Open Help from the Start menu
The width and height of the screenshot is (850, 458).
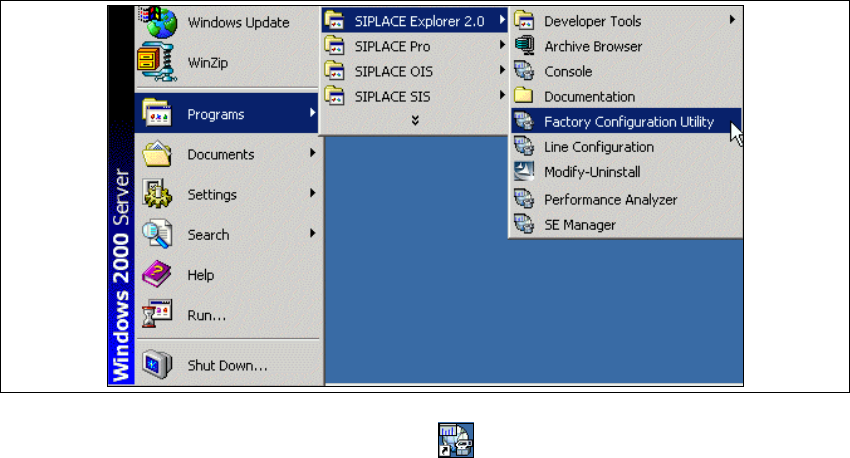click(227, 274)
